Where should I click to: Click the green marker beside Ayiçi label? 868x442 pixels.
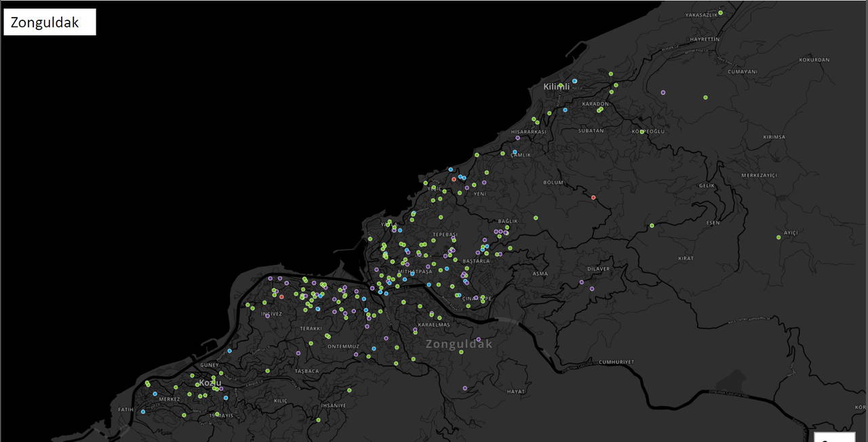click(778, 237)
